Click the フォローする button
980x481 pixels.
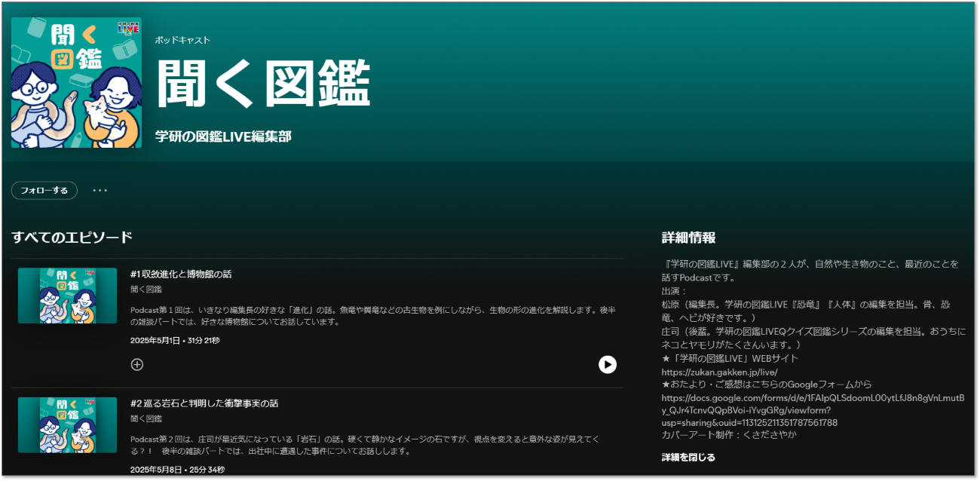44,191
